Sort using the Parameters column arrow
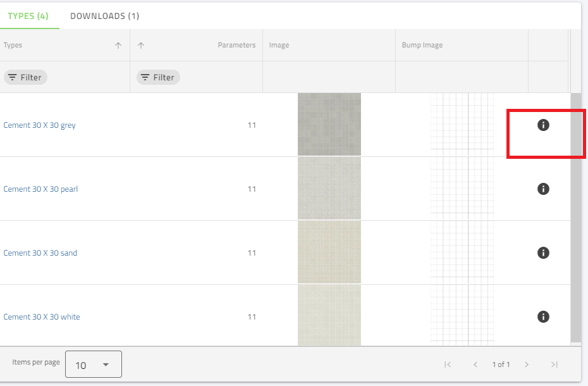The height and width of the screenshot is (386, 588). 140,46
